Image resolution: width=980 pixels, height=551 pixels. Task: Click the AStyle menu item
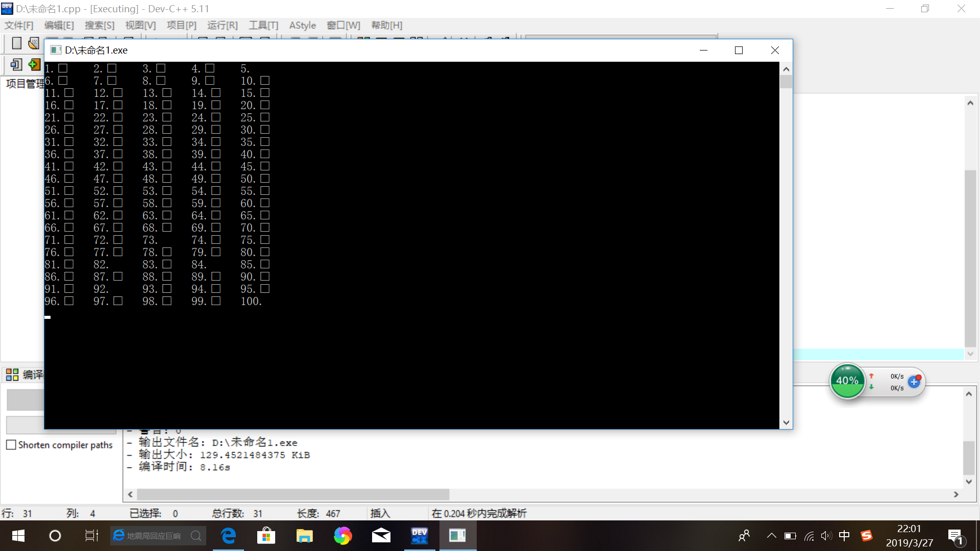click(x=302, y=26)
